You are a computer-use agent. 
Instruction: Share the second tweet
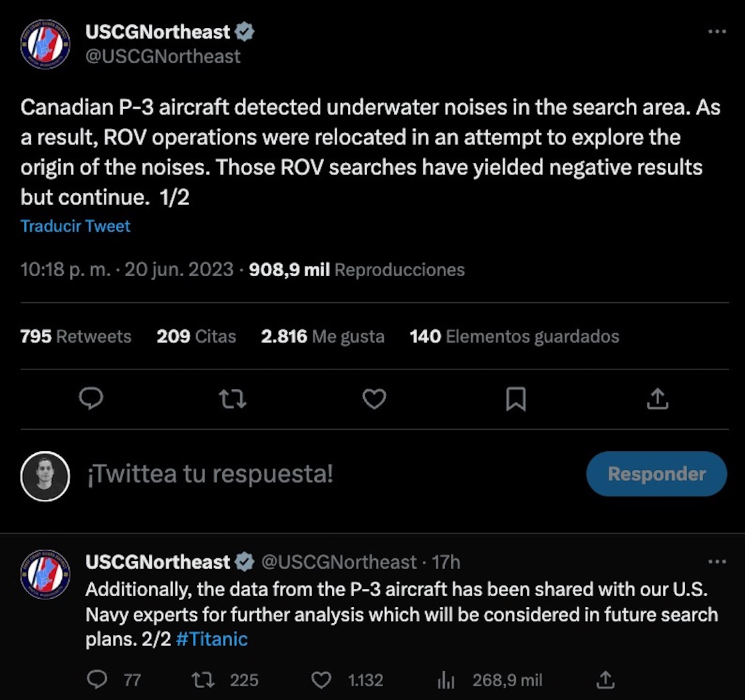pyautogui.click(x=605, y=679)
